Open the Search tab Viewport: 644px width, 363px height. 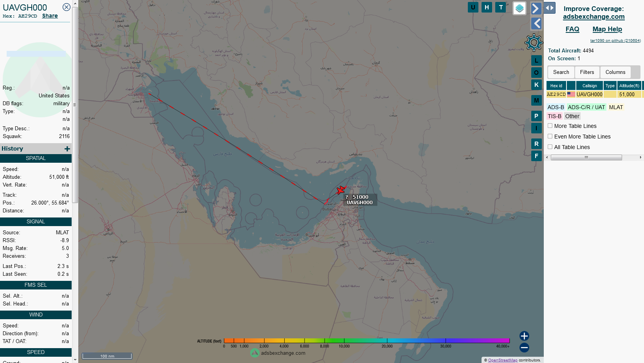(x=561, y=72)
